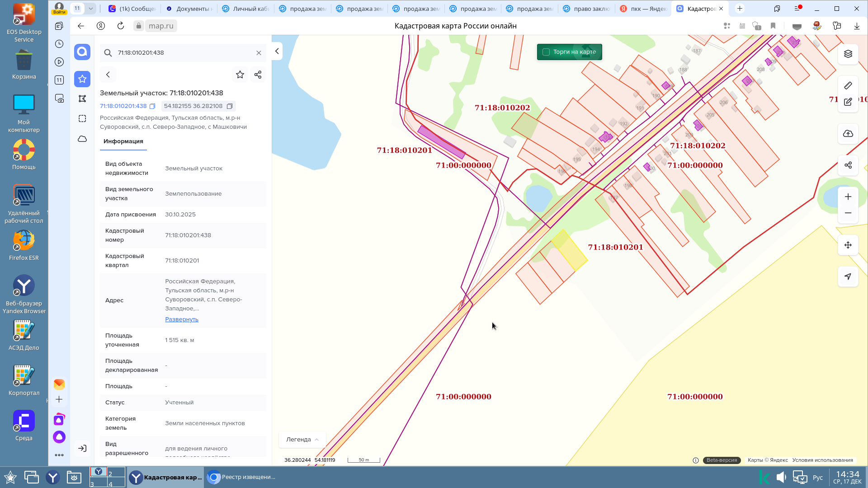Add parcel to favorites star
This screenshot has height=488, width=868.
click(240, 75)
